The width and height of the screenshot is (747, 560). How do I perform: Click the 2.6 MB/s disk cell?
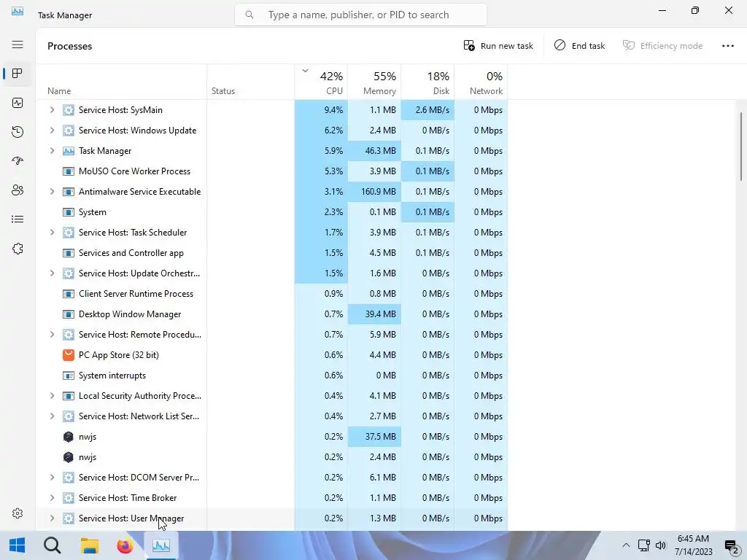pos(427,110)
